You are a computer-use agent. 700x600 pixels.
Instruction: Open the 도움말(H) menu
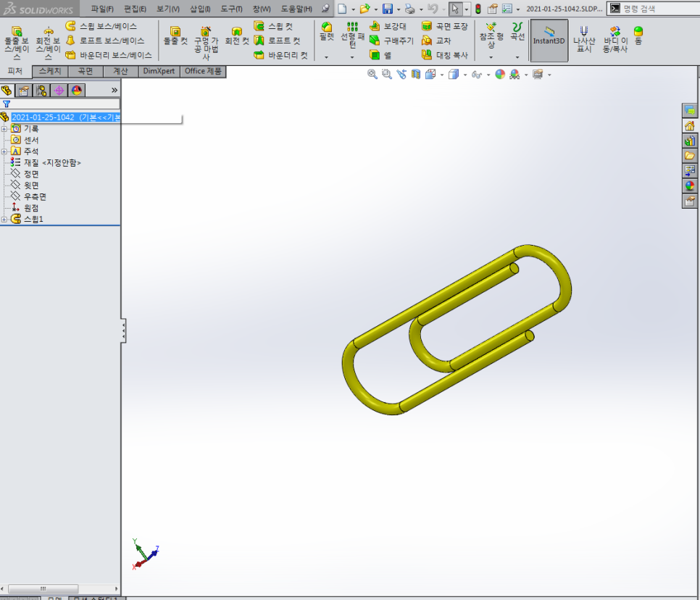click(x=296, y=9)
